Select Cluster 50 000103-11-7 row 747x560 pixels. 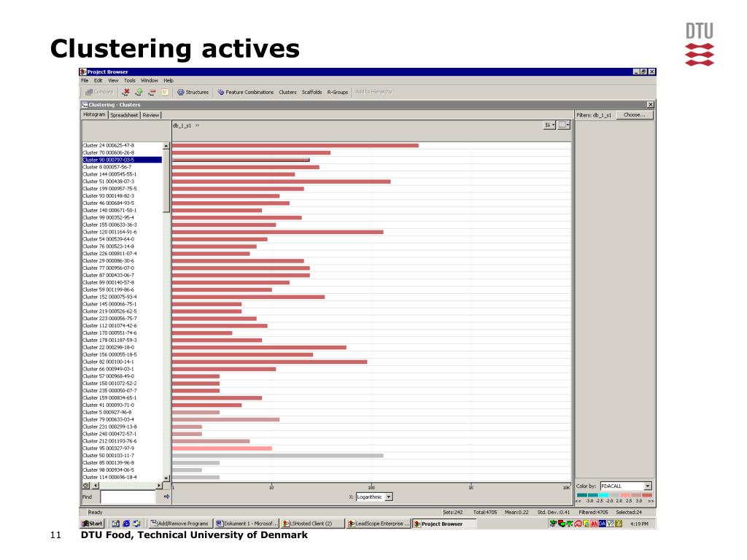tap(122, 455)
